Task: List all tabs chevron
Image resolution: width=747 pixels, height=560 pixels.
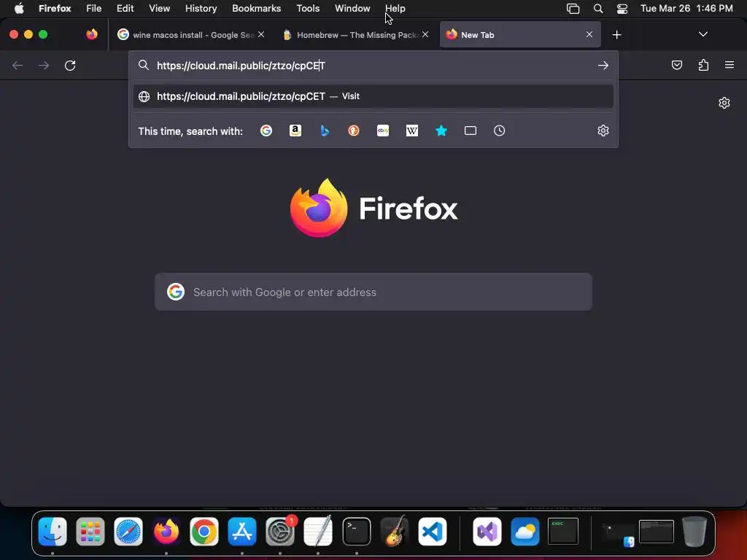Action: (703, 34)
